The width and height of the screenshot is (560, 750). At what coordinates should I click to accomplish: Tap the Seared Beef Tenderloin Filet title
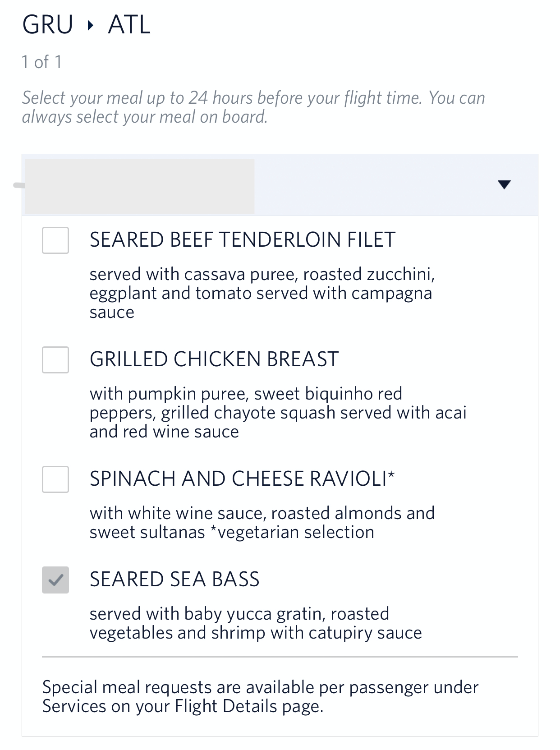coord(243,239)
